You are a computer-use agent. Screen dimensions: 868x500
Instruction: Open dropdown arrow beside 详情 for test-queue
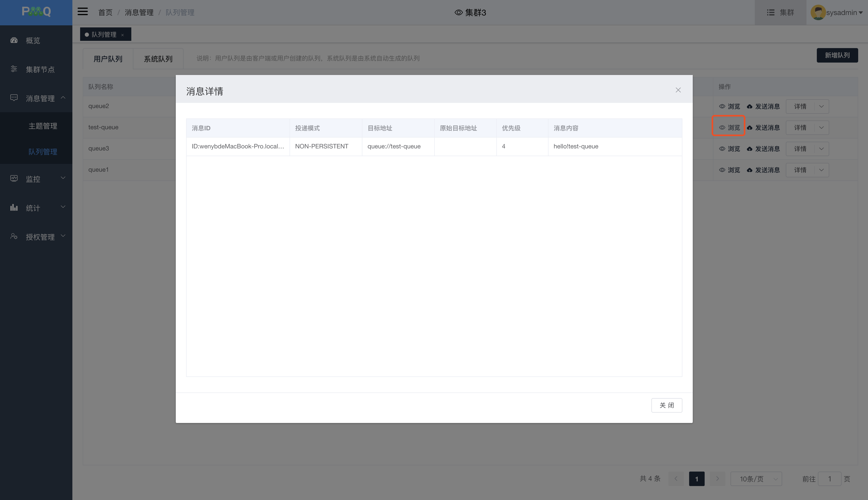(821, 128)
